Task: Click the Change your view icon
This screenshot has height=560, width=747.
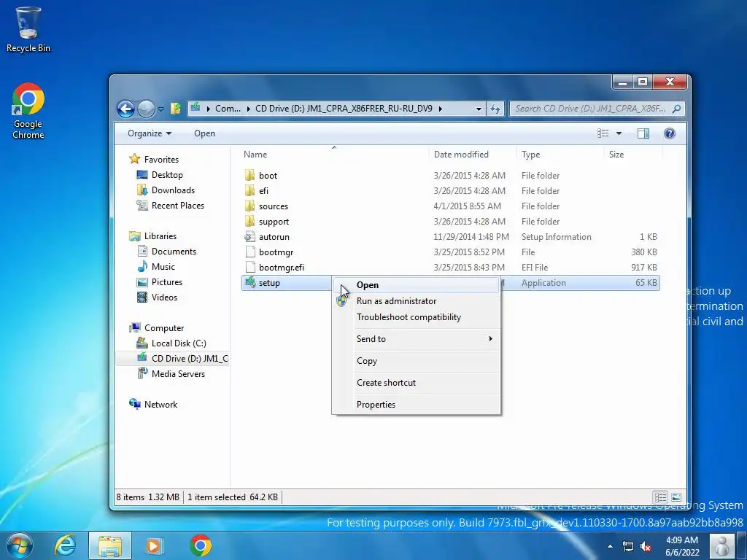Action: 603,133
